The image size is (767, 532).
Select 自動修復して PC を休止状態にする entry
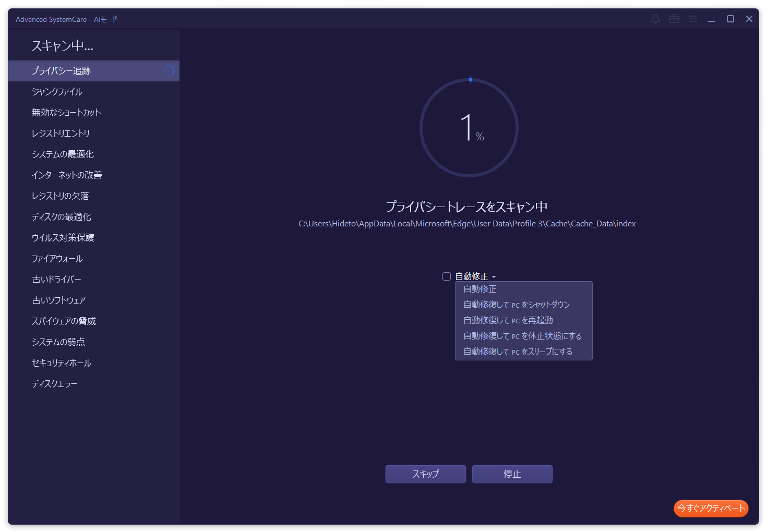point(522,335)
